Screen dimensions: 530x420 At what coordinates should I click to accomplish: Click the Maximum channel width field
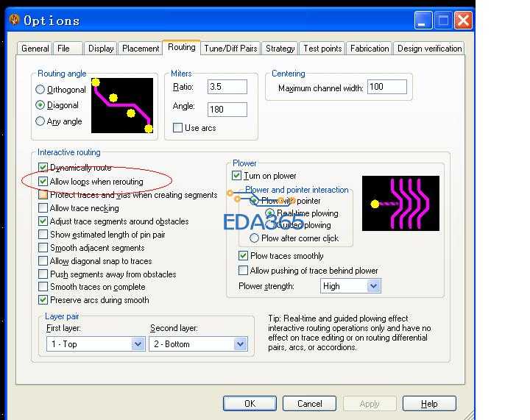(387, 87)
